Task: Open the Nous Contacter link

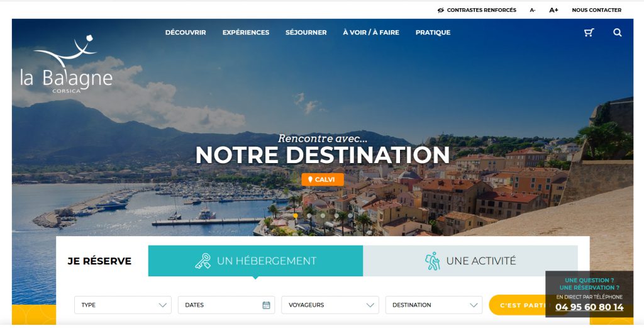Action: [596, 10]
